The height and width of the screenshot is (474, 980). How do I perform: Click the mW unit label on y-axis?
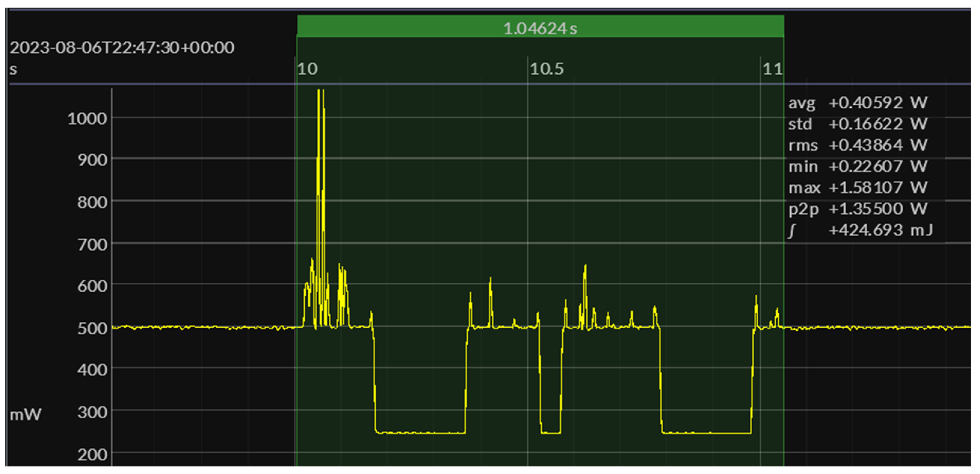click(26, 414)
